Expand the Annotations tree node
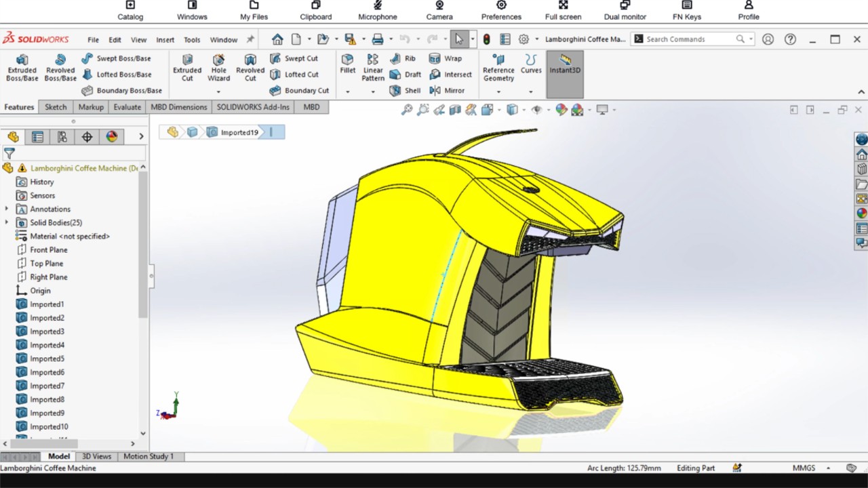This screenshot has height=488, width=868. (7, 209)
